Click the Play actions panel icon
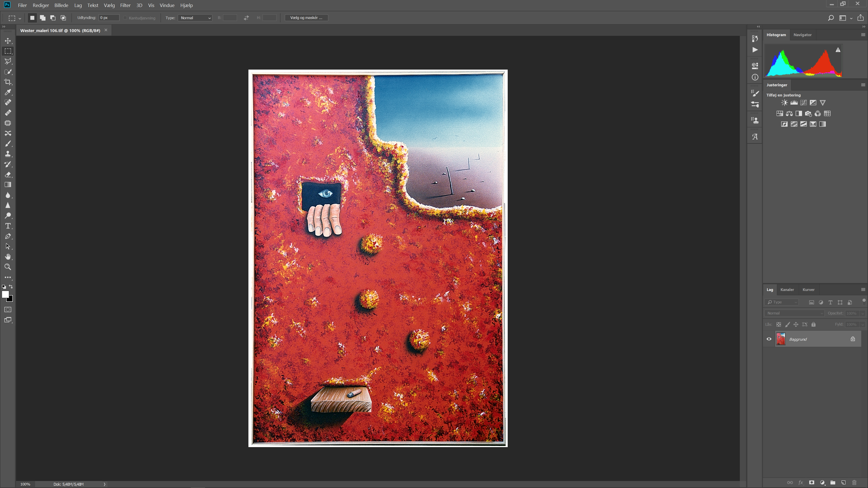 (755, 50)
